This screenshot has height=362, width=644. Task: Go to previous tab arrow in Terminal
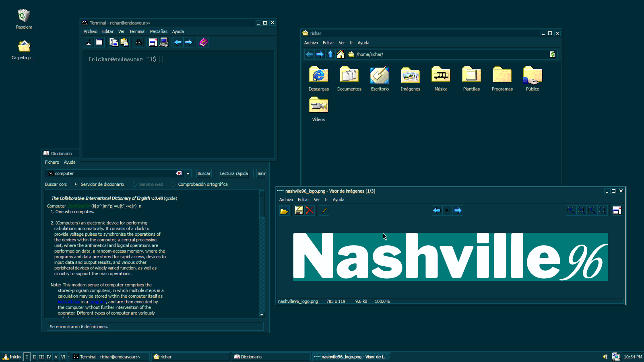tap(178, 42)
